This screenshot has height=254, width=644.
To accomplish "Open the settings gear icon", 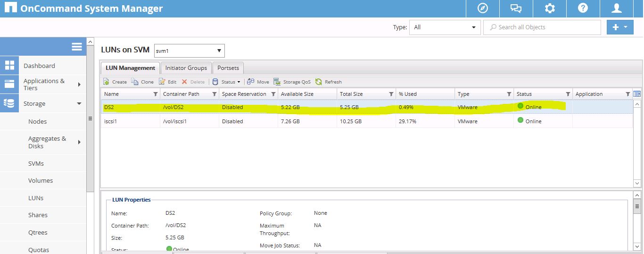I will tap(550, 8).
